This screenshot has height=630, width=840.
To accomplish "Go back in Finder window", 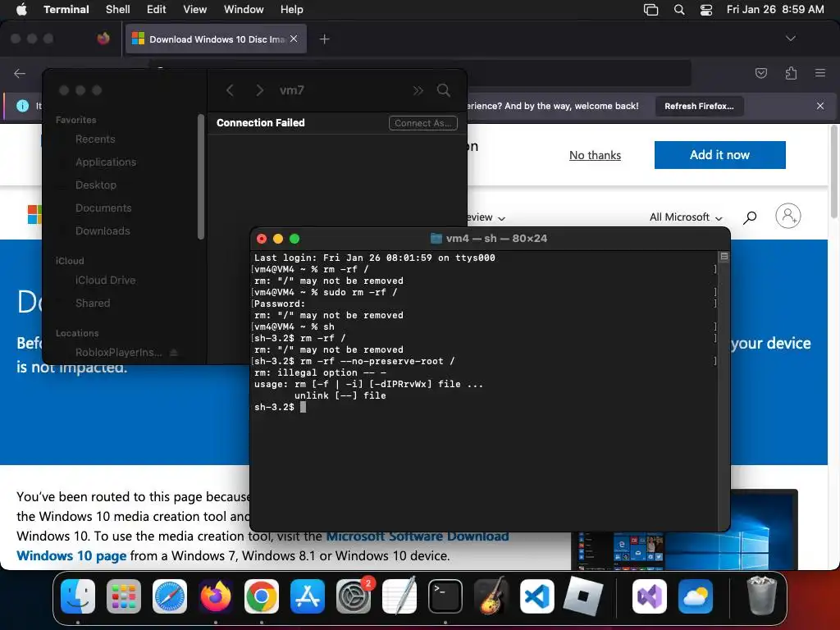I will pyautogui.click(x=231, y=90).
